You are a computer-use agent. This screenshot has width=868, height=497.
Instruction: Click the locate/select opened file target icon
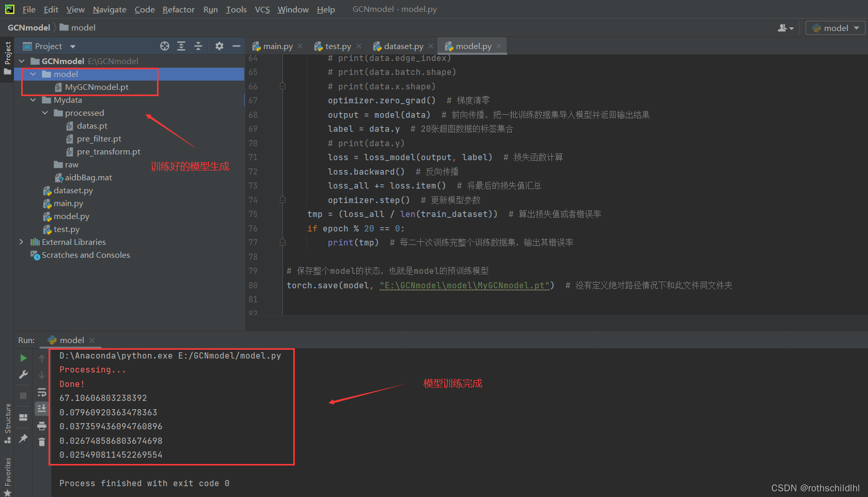point(165,46)
